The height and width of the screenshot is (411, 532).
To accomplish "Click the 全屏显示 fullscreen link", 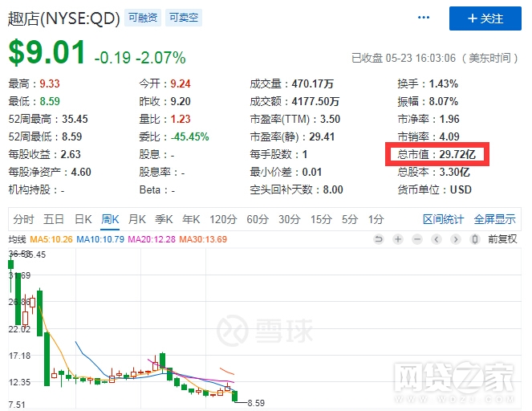I will pos(494,219).
